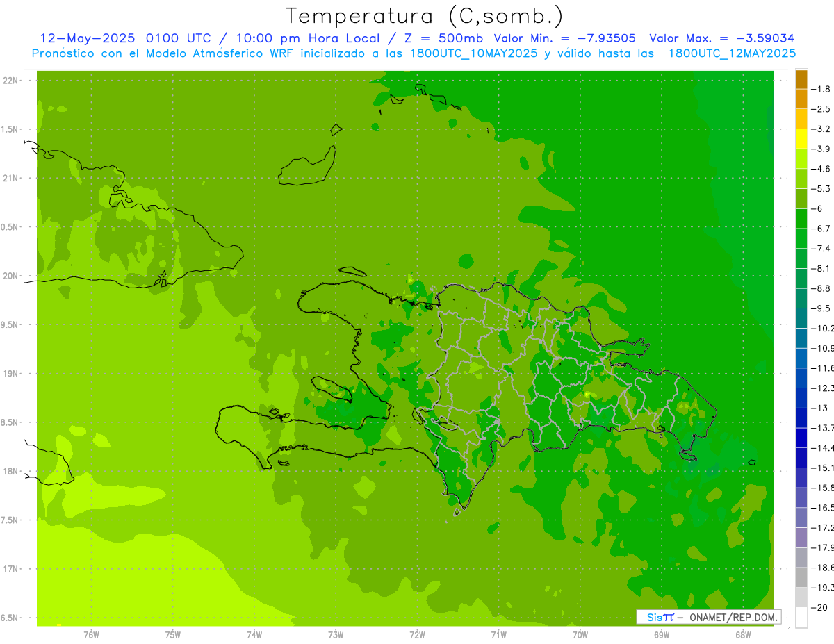This screenshot has height=644, width=834.
Task: Click the 'ONAMET/REP.DOM.' credit label
Action: (x=734, y=617)
